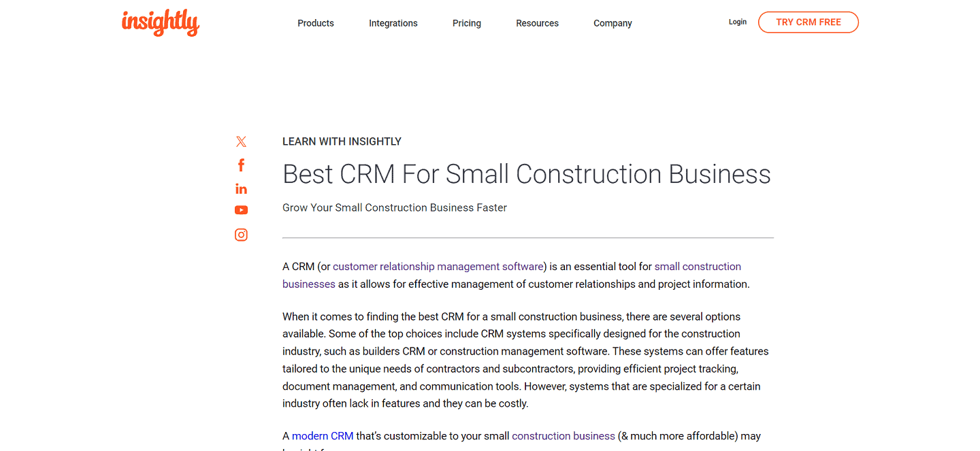Select the LEARN WITH INSIGHTLY label
The image size is (980, 451).
coord(342,141)
